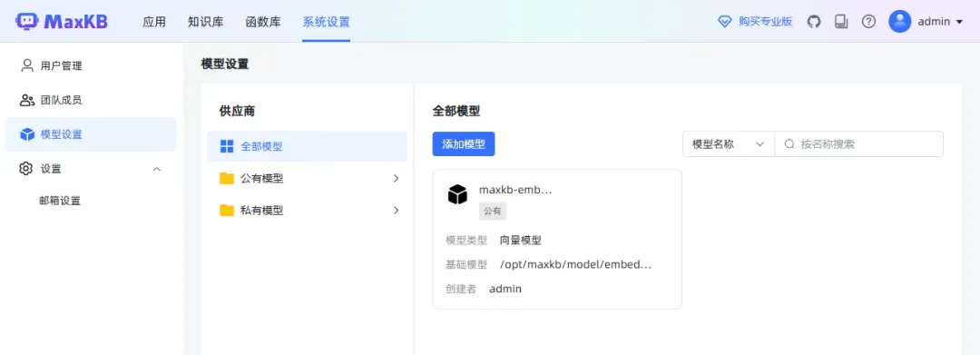Open the 模型名称 search type dropdown

pos(729,143)
